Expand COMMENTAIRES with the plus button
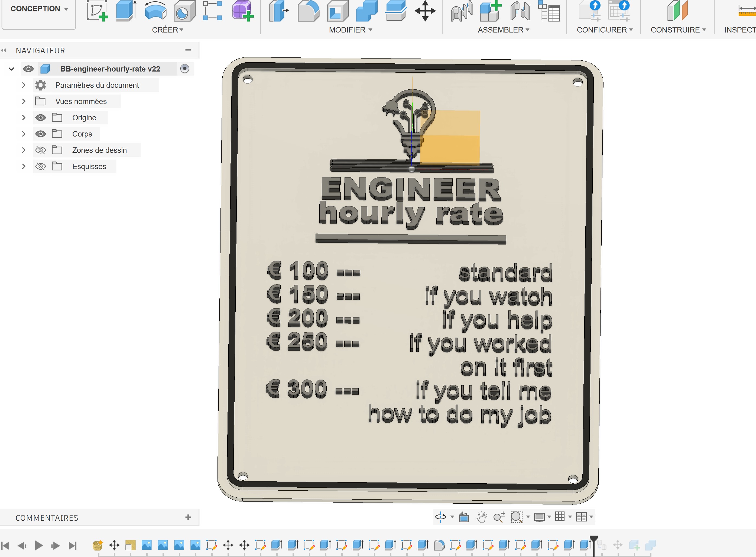 [x=188, y=517]
